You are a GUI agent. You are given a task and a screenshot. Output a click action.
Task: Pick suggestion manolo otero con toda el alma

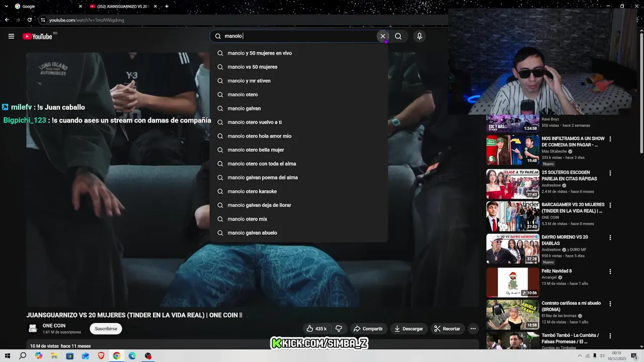click(x=299, y=163)
